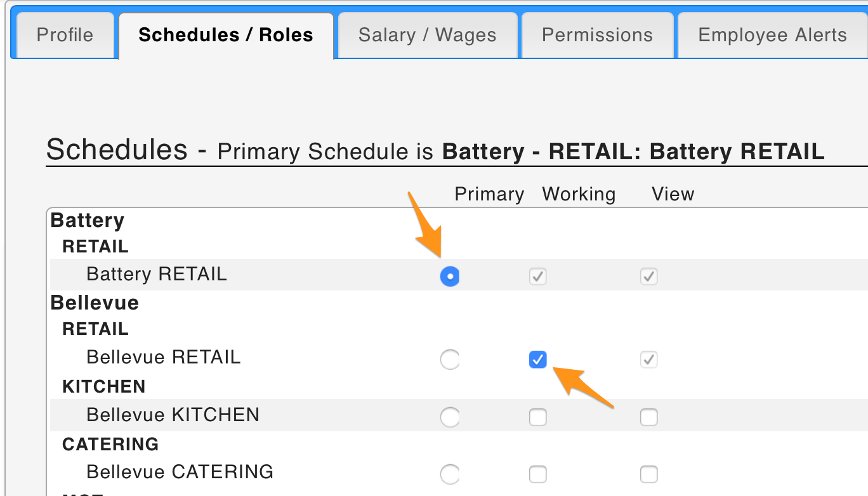
Task: Uncheck Working for Battery RETAIL
Action: point(537,277)
